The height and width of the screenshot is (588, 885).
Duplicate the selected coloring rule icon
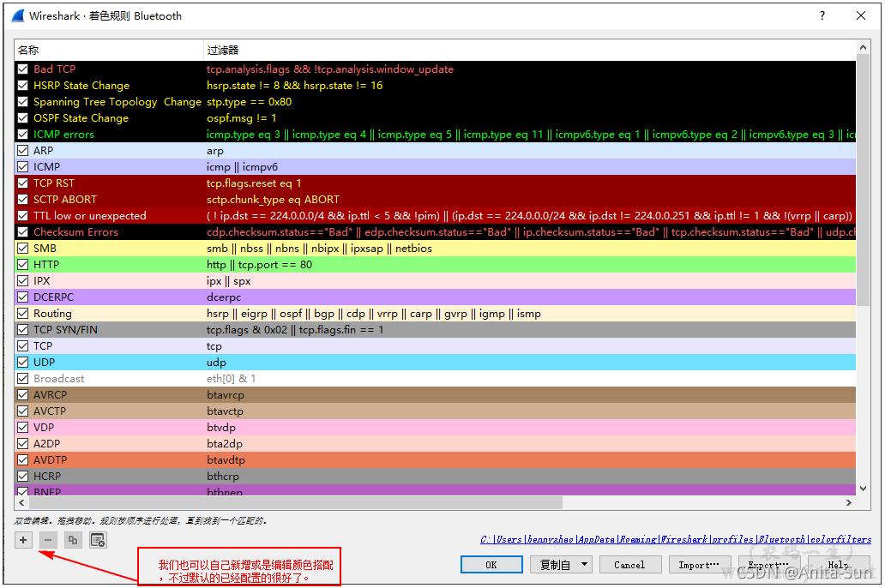tap(73, 540)
